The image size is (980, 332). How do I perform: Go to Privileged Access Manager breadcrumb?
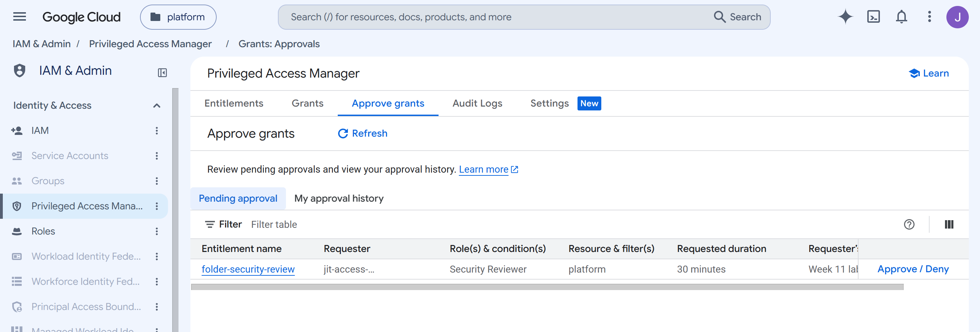point(150,44)
